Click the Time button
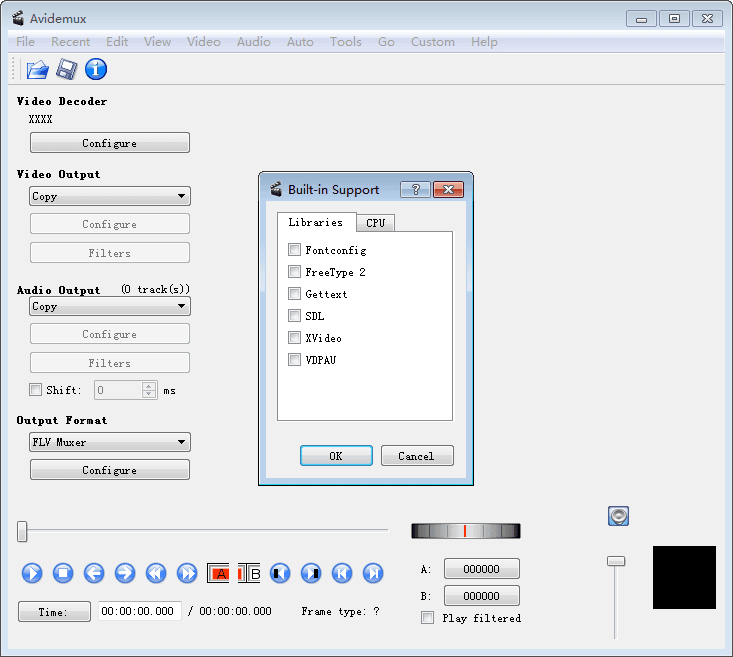The width and height of the screenshot is (733, 657). click(x=54, y=611)
